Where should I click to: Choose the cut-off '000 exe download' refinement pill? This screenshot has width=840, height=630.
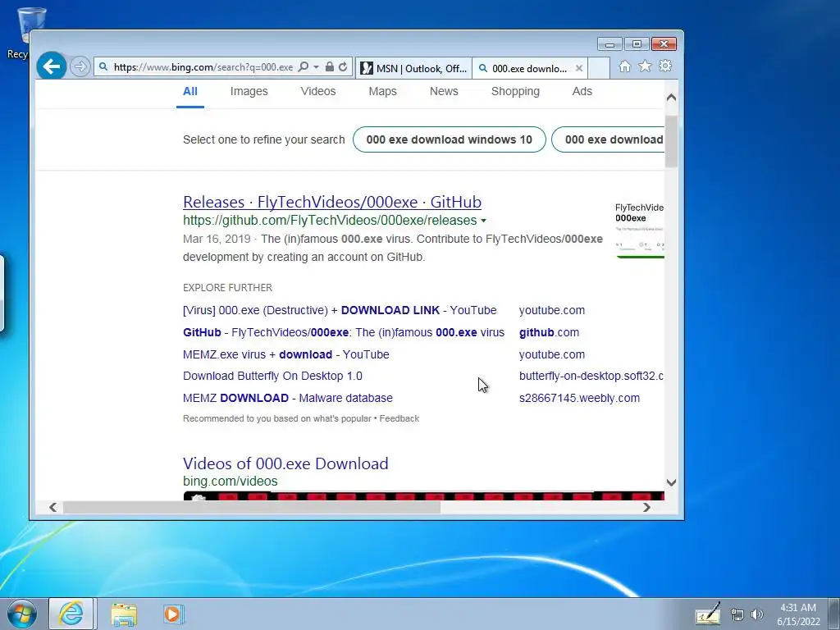click(608, 139)
